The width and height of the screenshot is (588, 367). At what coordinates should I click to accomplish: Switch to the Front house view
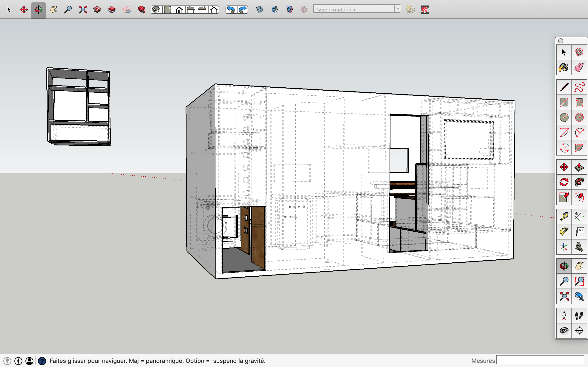[x=179, y=10]
